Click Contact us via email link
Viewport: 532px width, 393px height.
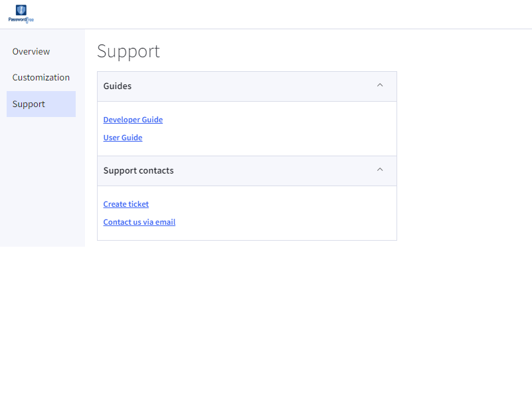click(139, 222)
